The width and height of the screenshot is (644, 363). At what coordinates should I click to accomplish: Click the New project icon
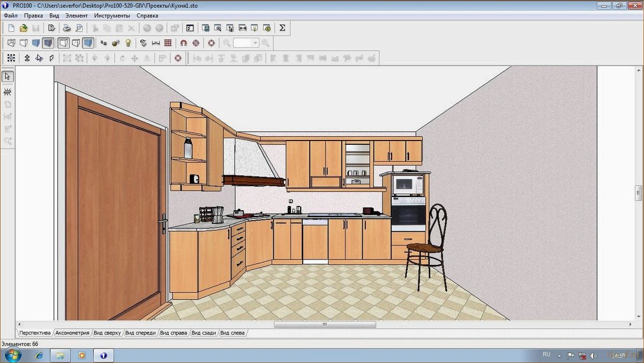coord(11,28)
